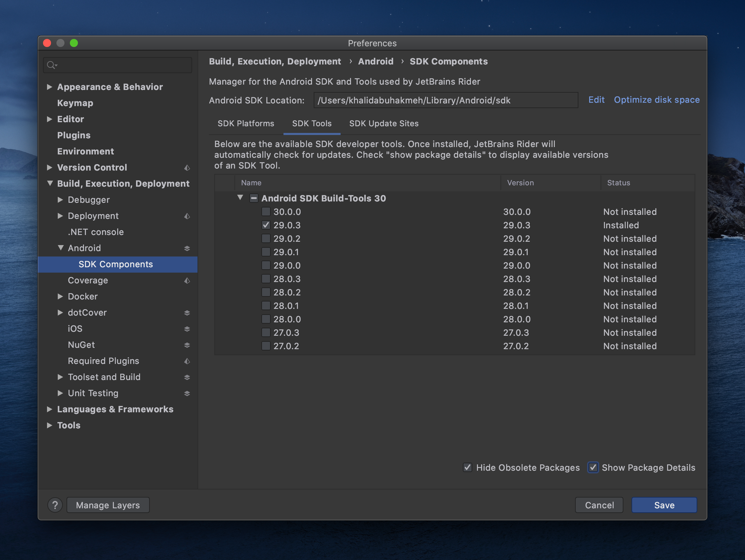Click the Android breadcrumb in the header
This screenshot has width=745, height=560.
(376, 62)
